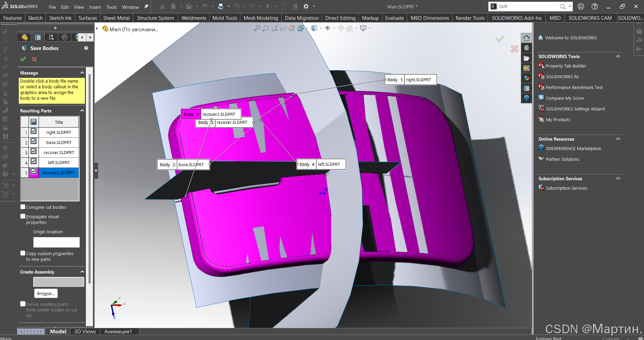The height and width of the screenshot is (340, 644).
Task: Open Display Style icon
Action: [314, 29]
